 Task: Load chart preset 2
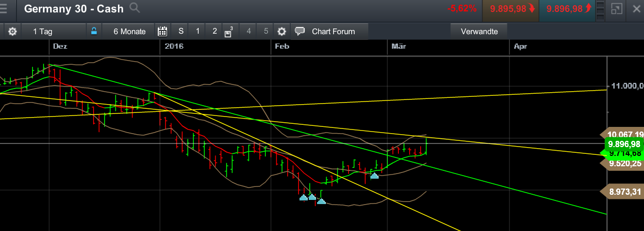pos(215,31)
